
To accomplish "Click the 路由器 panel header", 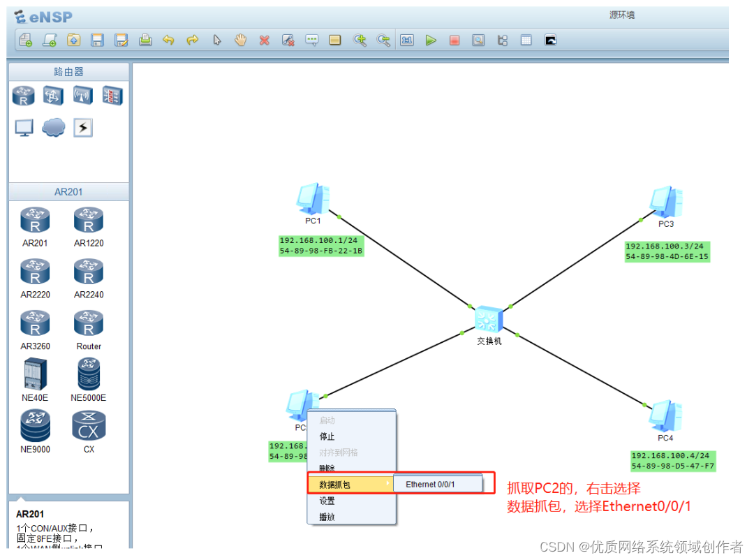I will 68,72.
